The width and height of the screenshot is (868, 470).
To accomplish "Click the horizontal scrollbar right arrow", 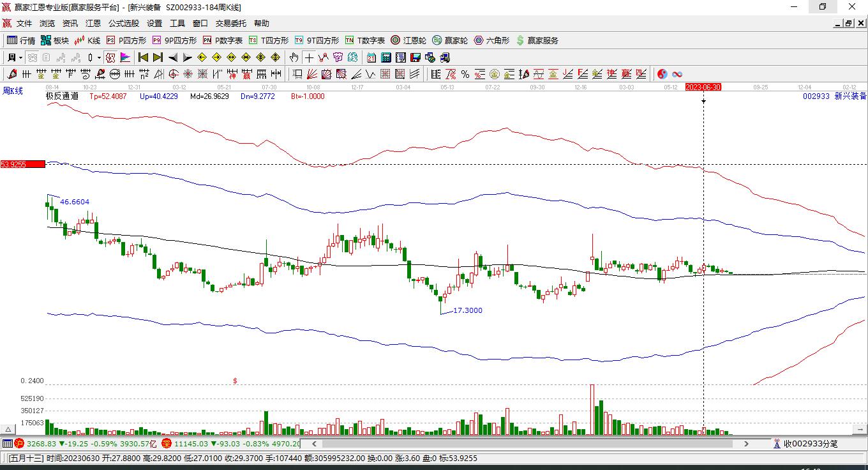I will (x=746, y=443).
